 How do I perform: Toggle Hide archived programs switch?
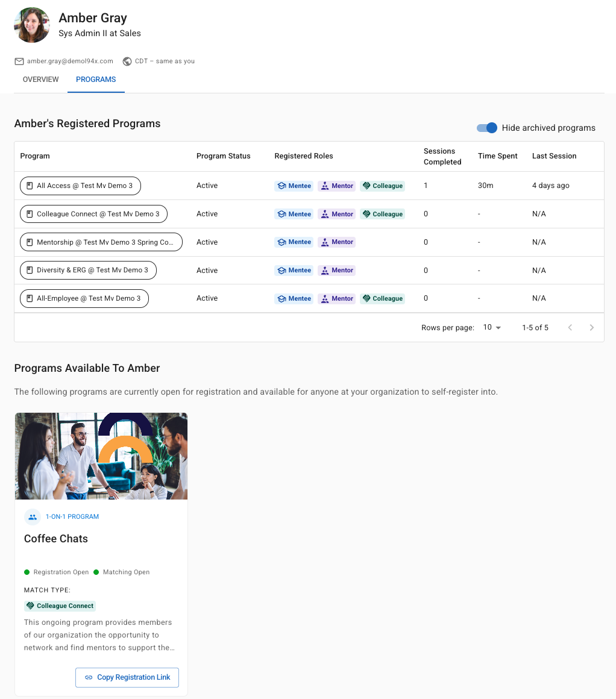tap(486, 128)
